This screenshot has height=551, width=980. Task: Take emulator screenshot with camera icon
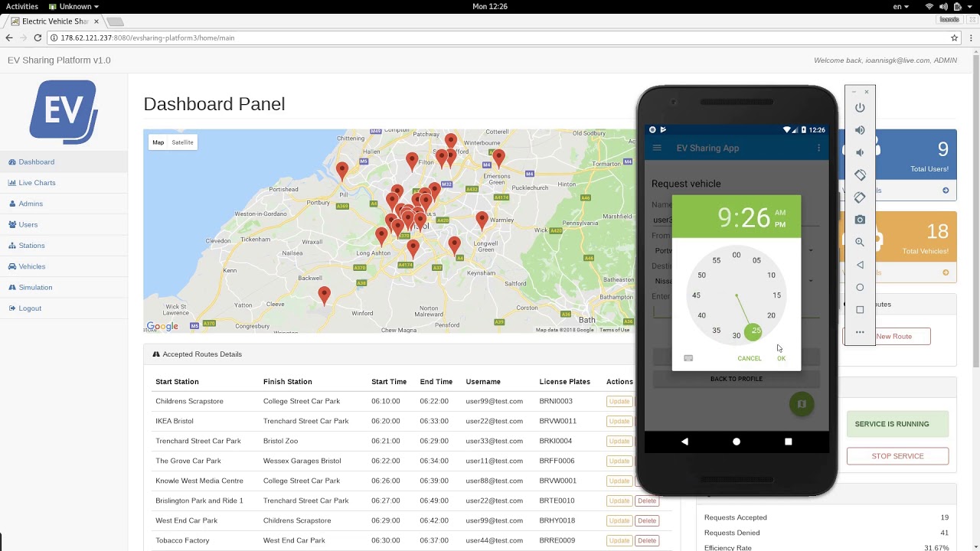(860, 220)
